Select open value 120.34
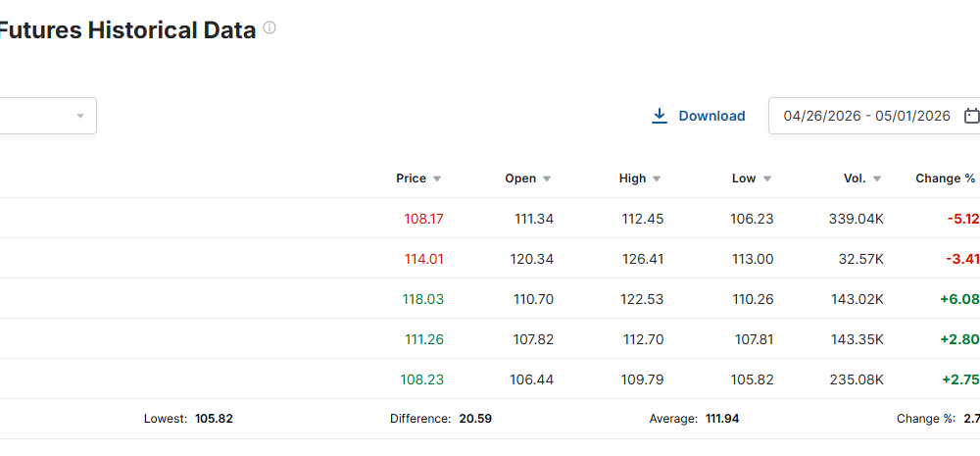This screenshot has height=456, width=980. click(534, 259)
